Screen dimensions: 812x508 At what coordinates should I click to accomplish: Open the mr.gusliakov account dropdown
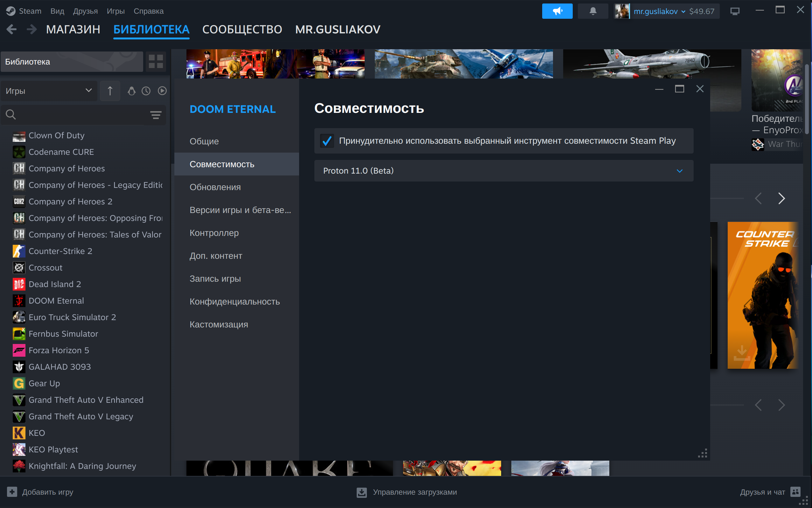(659, 11)
